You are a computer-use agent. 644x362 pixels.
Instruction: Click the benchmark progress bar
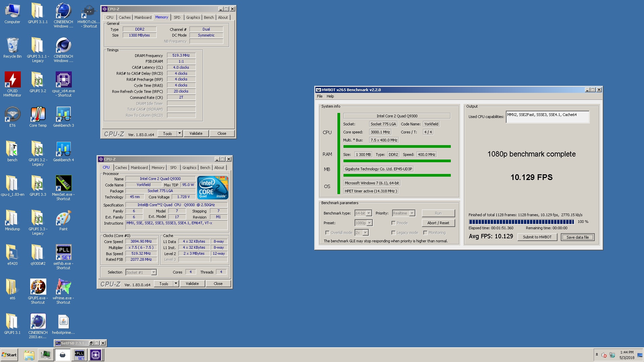pyautogui.click(x=521, y=222)
